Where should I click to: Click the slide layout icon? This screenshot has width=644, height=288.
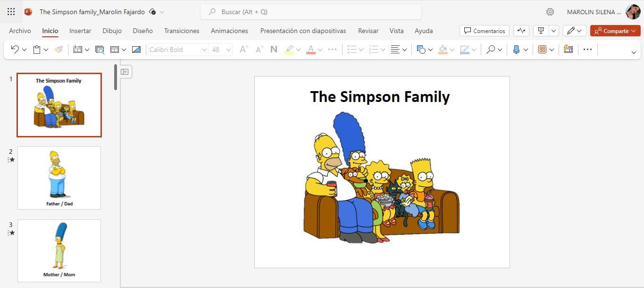coord(114,49)
